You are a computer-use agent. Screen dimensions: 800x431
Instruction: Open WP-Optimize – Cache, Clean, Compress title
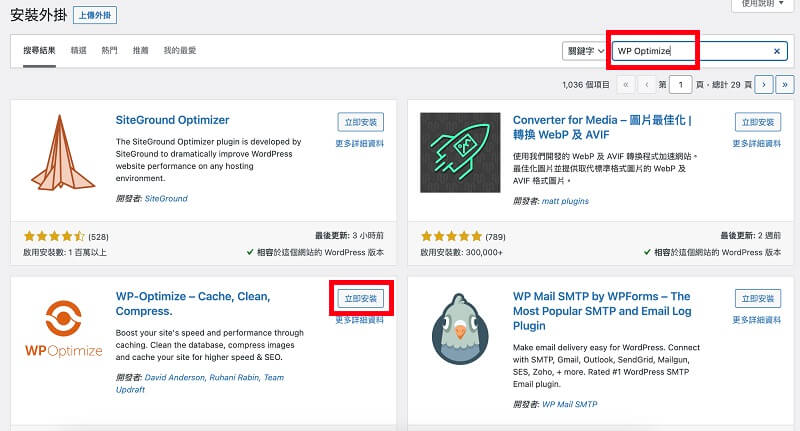click(193, 303)
